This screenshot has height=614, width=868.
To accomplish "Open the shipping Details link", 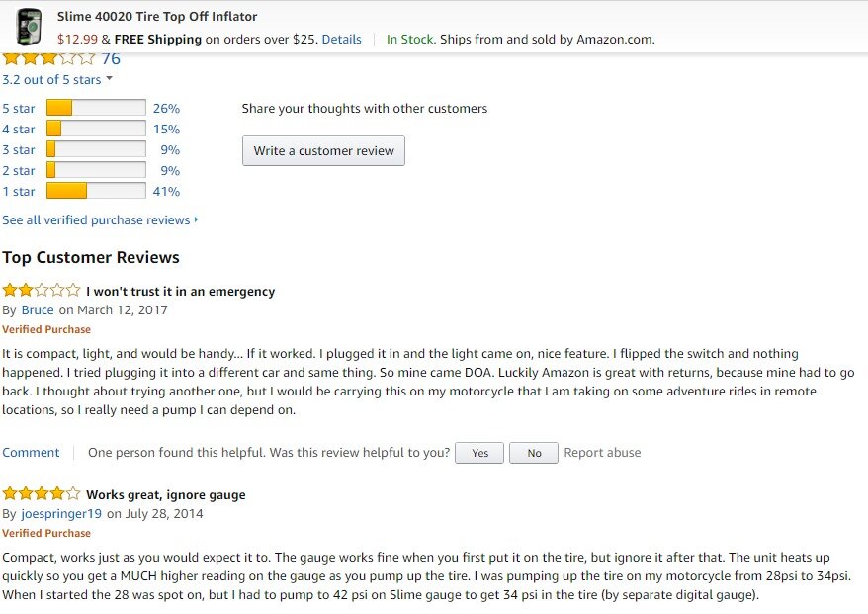I will coord(341,40).
